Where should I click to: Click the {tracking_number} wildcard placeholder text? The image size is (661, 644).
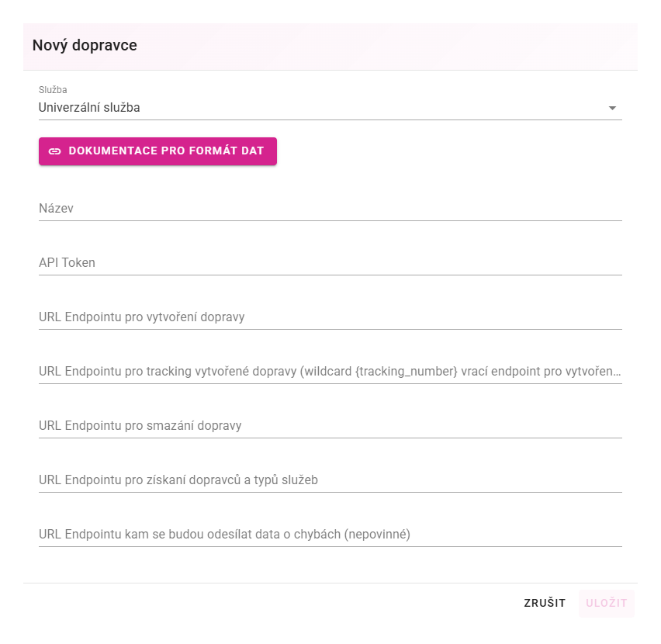tap(407, 372)
